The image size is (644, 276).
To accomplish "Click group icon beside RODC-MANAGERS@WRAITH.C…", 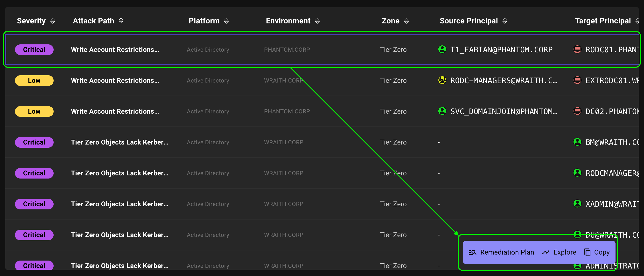I will (442, 80).
